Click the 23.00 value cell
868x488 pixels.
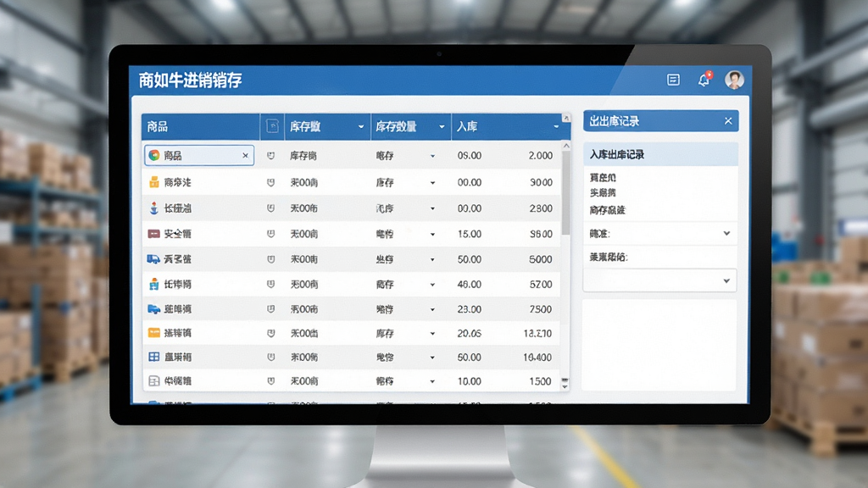(469, 308)
